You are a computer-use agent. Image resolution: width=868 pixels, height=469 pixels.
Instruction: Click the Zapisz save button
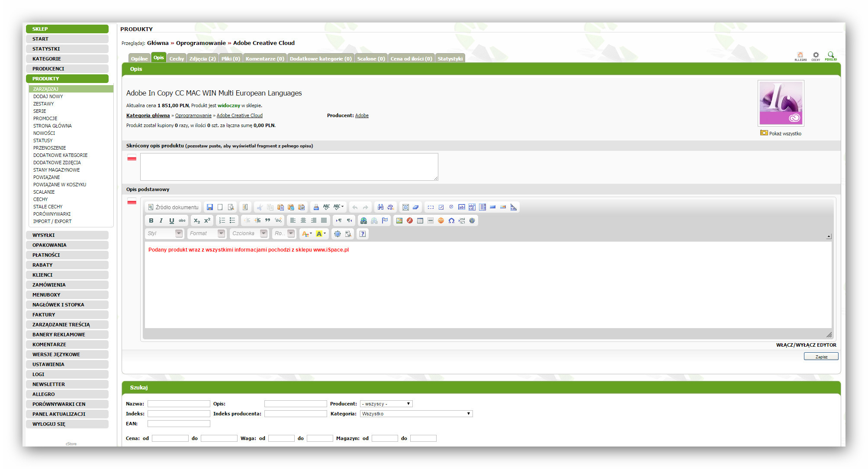click(x=821, y=357)
